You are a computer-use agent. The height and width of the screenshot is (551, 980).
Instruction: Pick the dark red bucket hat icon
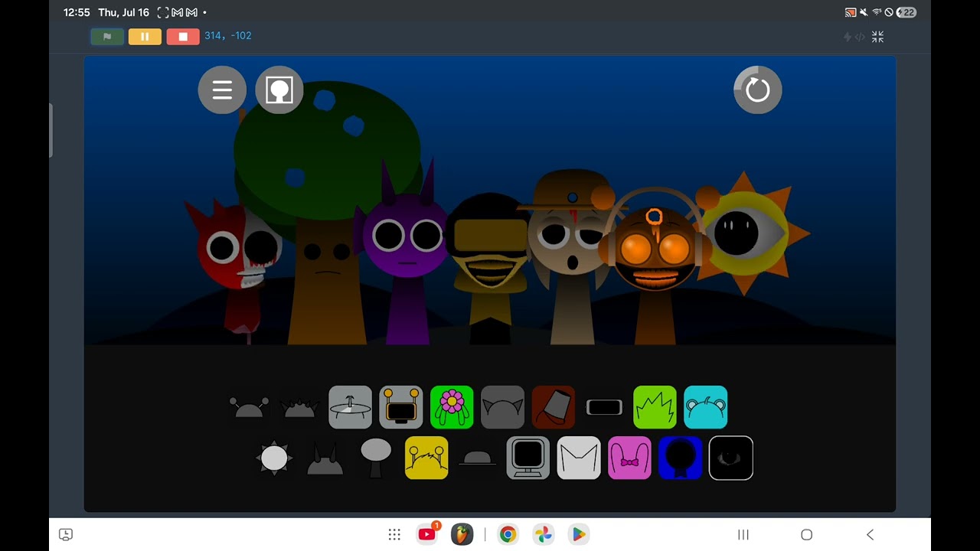pyautogui.click(x=554, y=407)
